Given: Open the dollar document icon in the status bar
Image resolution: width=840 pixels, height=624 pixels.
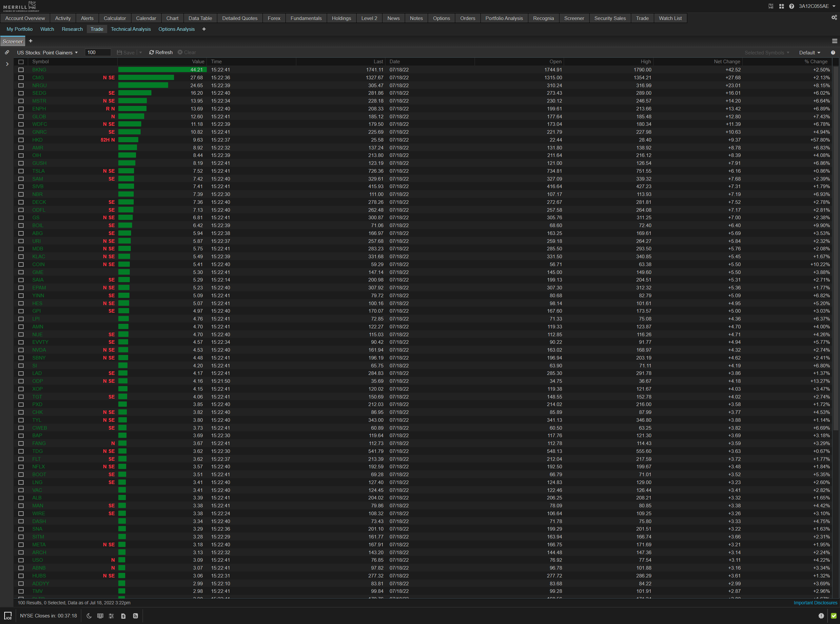Looking at the screenshot, I should tap(123, 616).
